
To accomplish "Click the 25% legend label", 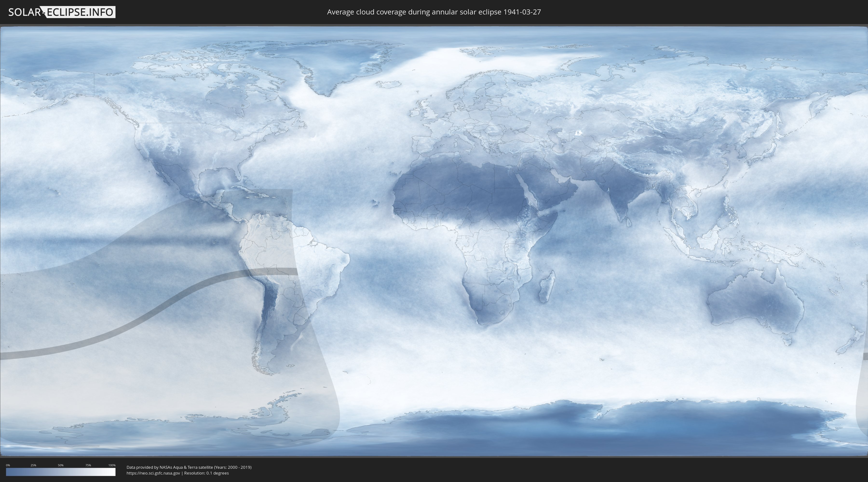I will [x=33, y=465].
